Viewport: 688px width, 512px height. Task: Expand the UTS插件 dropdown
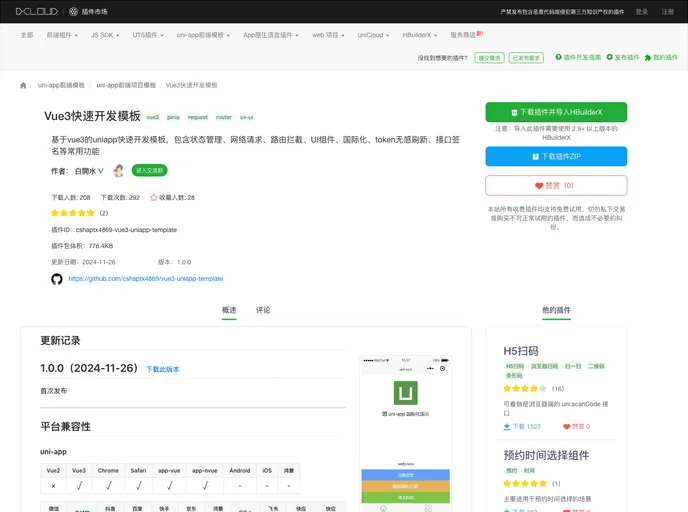pos(148,35)
